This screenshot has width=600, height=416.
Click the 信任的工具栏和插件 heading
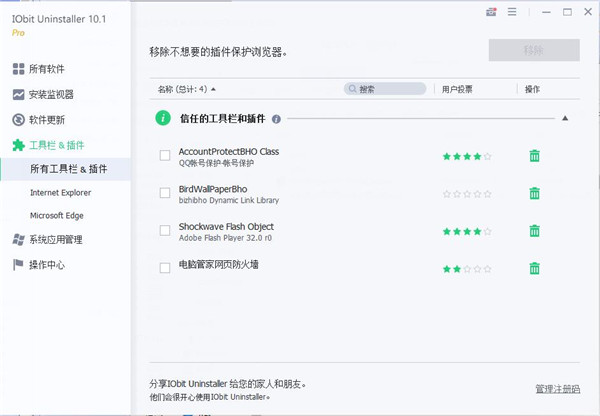(x=223, y=118)
